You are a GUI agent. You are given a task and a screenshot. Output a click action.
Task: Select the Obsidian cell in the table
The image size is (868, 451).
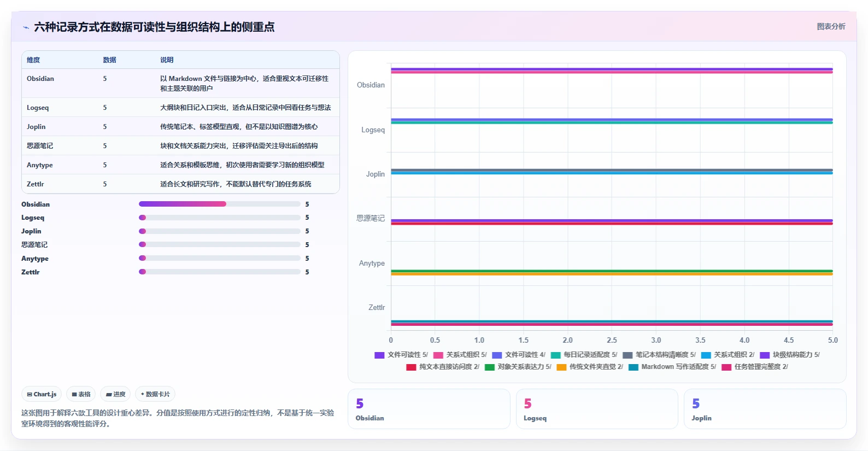[40, 79]
